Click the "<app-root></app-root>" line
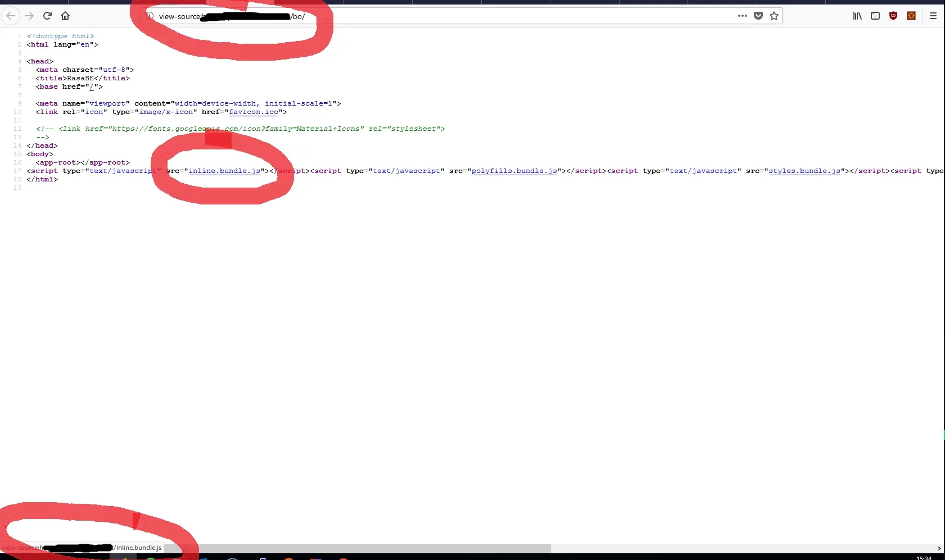The image size is (945, 560). click(83, 162)
